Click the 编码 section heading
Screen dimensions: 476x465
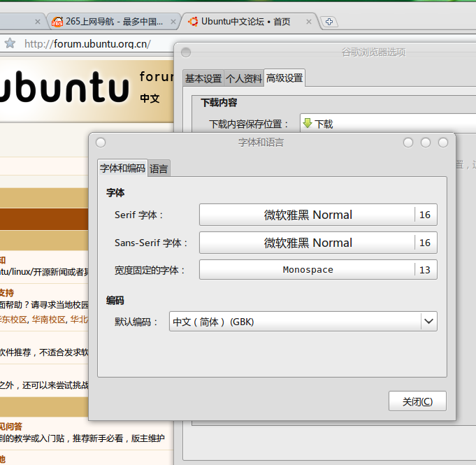click(115, 301)
